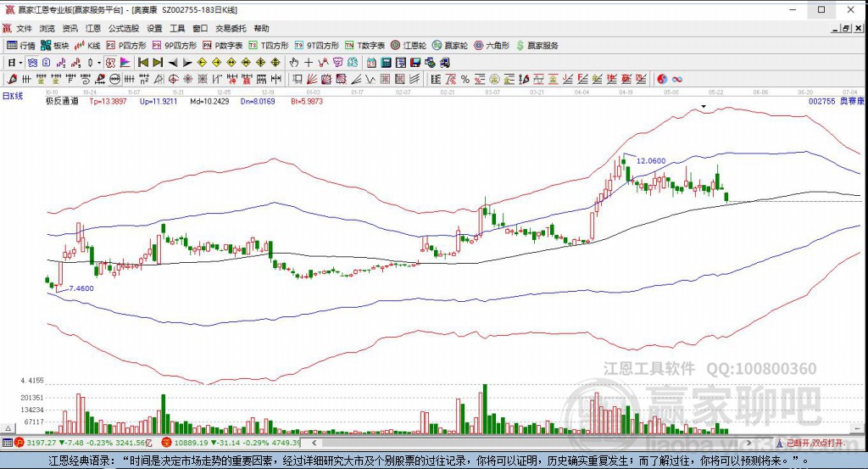Open the 帮助 menu
868x469 pixels.
point(261,28)
